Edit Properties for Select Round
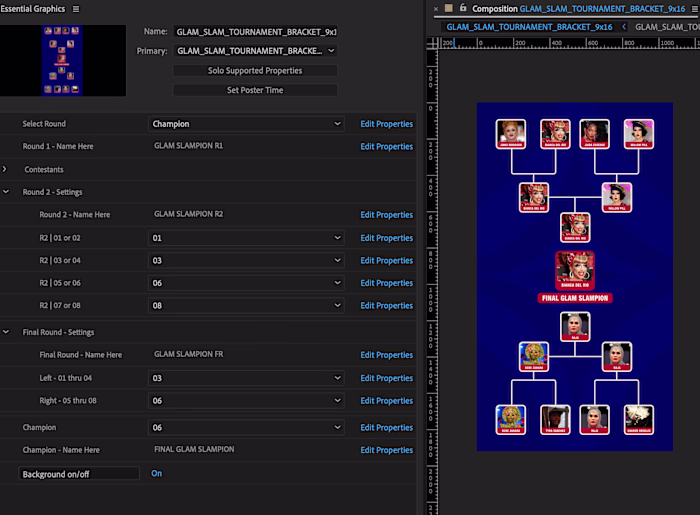Image resolution: width=700 pixels, height=515 pixels. click(x=387, y=124)
